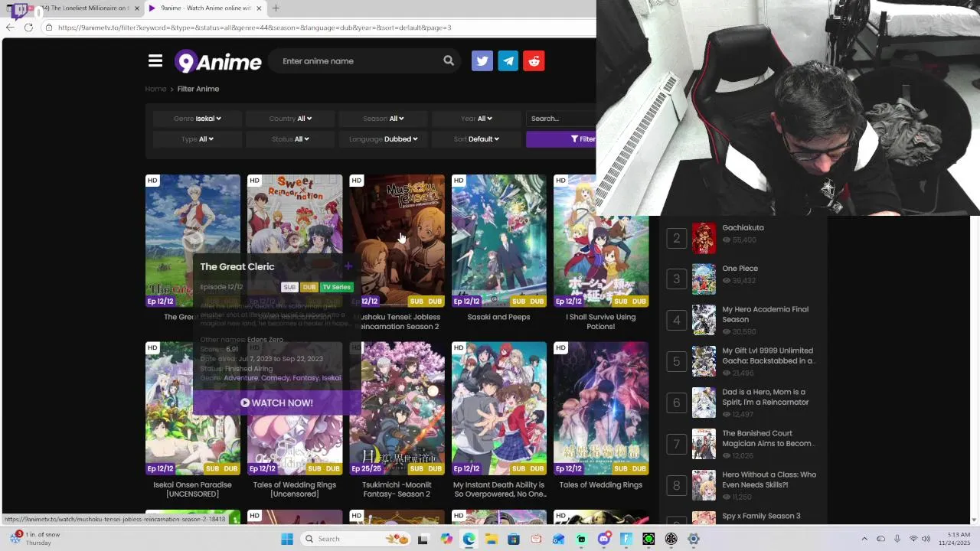Screen dimensions: 980x551
Task: Open Task View on the taskbar
Action: [x=423, y=539]
